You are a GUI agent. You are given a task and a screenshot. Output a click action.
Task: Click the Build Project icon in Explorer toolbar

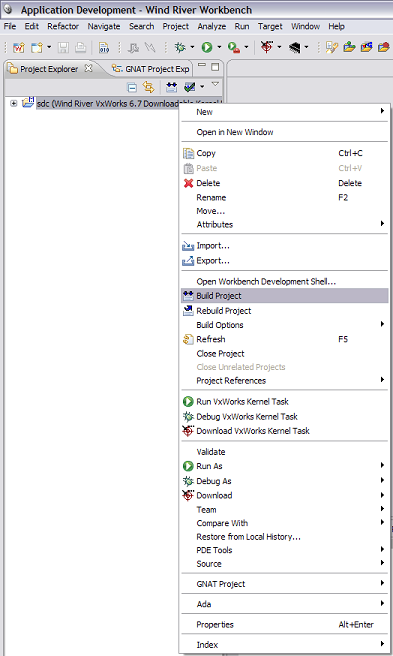(172, 87)
